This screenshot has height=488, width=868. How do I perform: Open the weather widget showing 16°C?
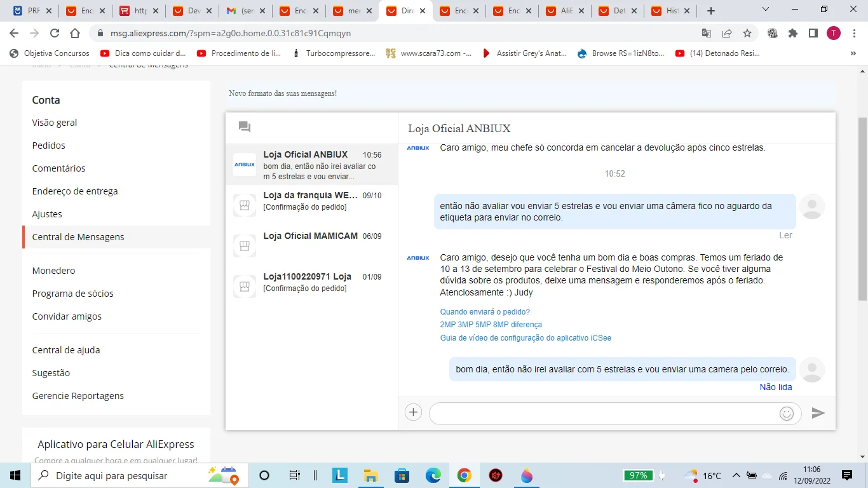[x=703, y=475]
